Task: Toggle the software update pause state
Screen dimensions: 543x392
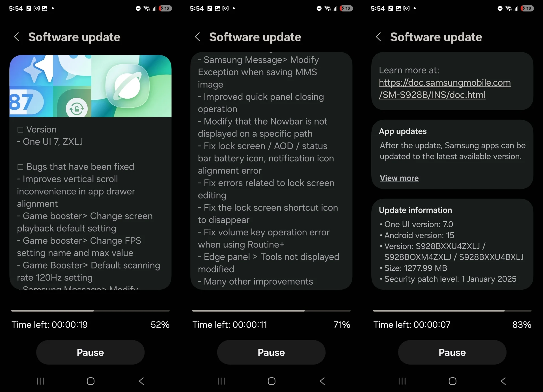Action: (x=90, y=352)
